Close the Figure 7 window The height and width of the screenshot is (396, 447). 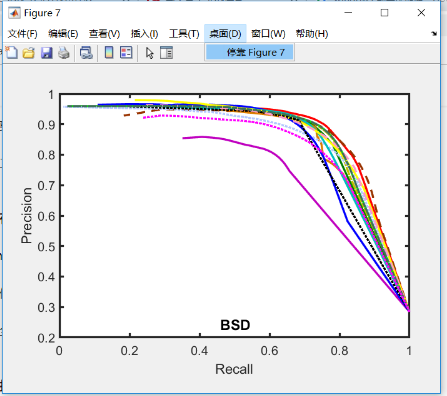click(421, 13)
